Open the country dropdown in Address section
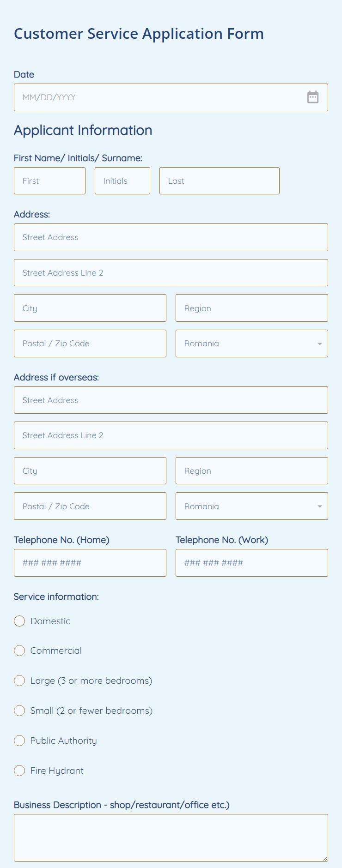342x868 pixels. (x=251, y=344)
